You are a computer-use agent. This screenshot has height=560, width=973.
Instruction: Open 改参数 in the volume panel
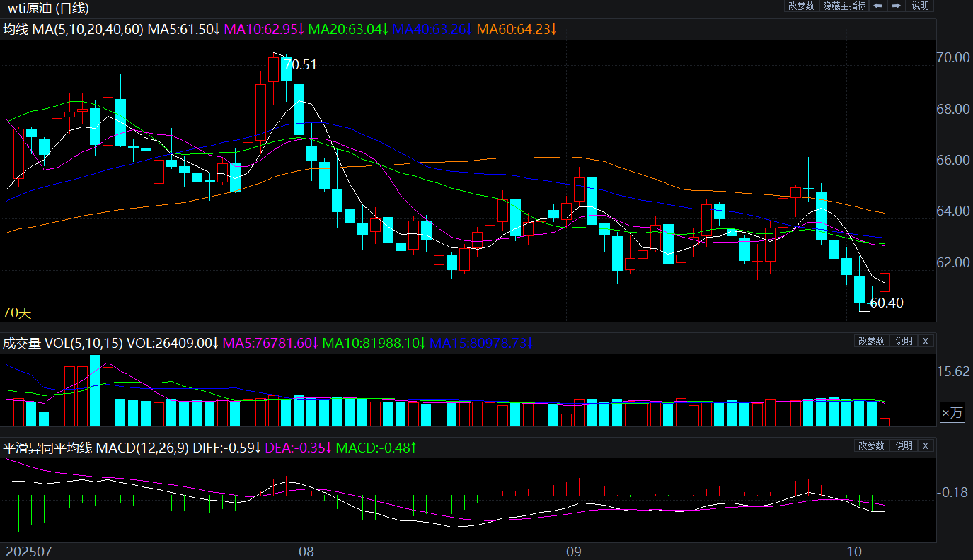(x=871, y=341)
